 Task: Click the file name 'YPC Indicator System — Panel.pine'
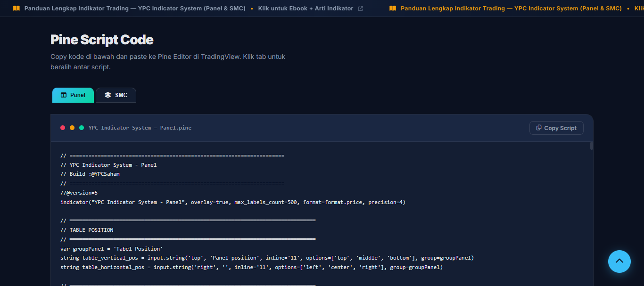(x=140, y=128)
